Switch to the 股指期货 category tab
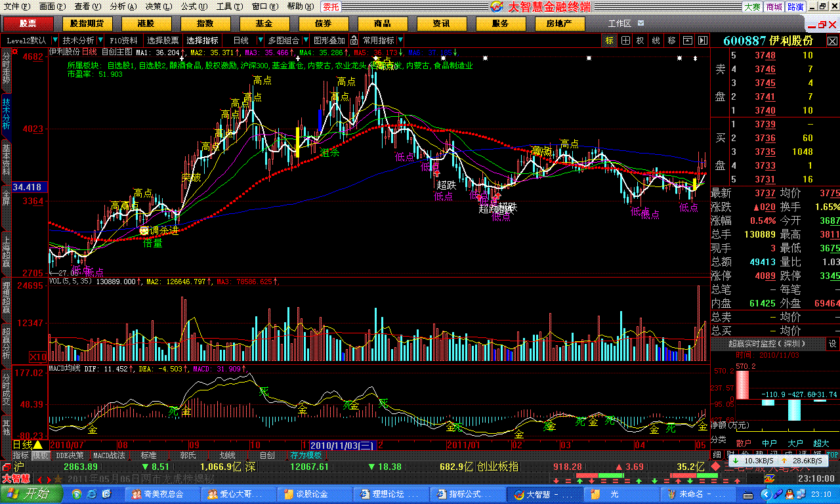Image resolution: width=840 pixels, height=504 pixels. click(87, 24)
